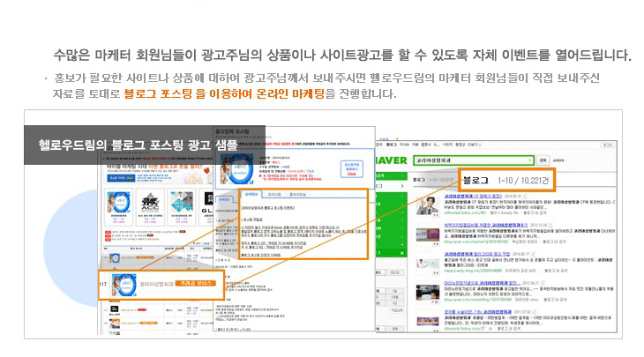Click the NAVER logo
Image resolution: width=644 pixels, height=357 pixels.
(x=392, y=160)
